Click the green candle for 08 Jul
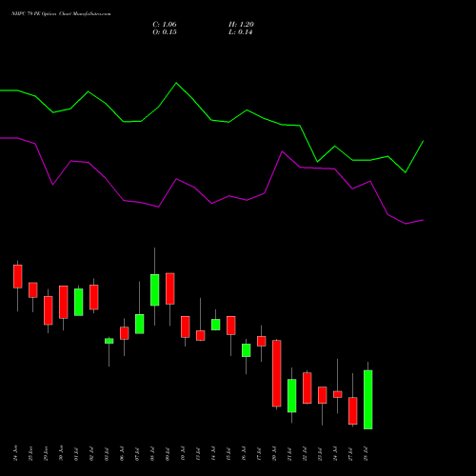 click(155, 290)
